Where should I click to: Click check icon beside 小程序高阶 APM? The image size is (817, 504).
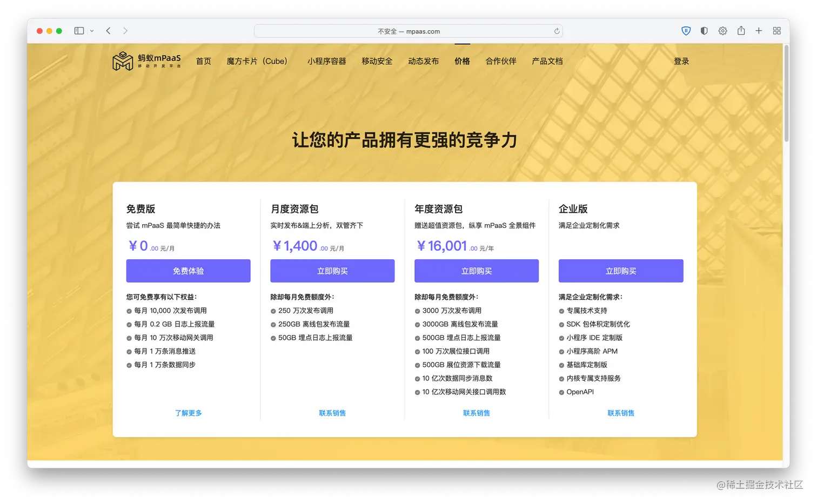[561, 352]
